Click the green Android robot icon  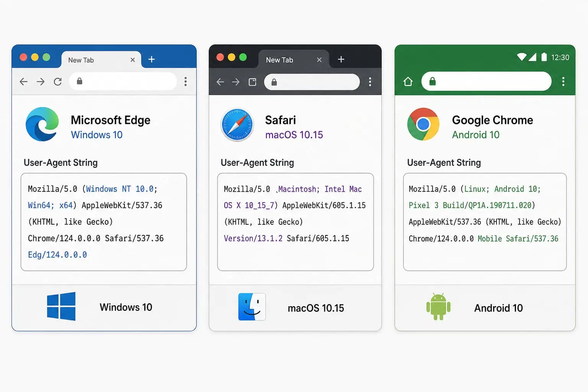click(x=438, y=307)
